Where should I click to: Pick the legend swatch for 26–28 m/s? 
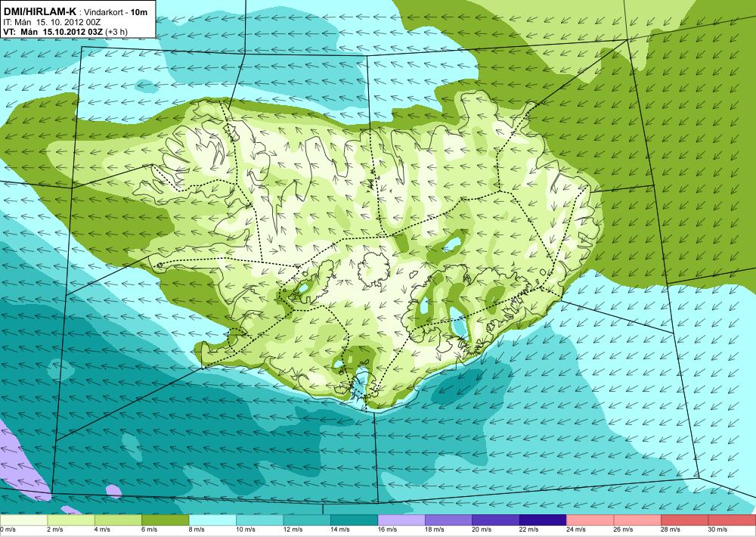638,520
